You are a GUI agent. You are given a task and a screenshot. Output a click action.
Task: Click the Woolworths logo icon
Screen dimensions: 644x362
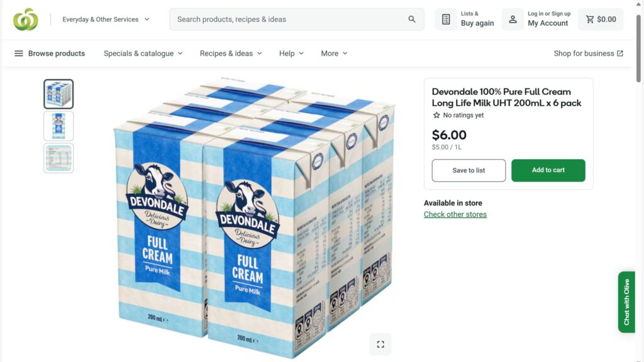coord(26,19)
